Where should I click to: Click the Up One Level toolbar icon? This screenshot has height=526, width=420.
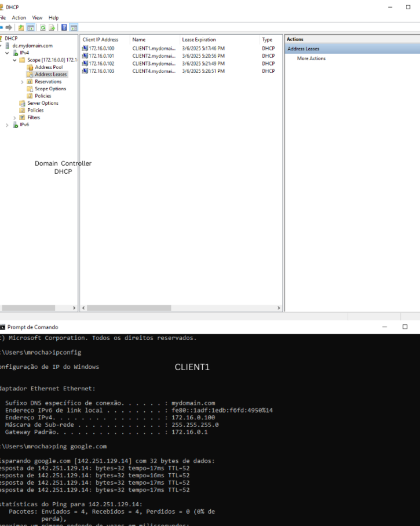pyautogui.click(x=21, y=27)
